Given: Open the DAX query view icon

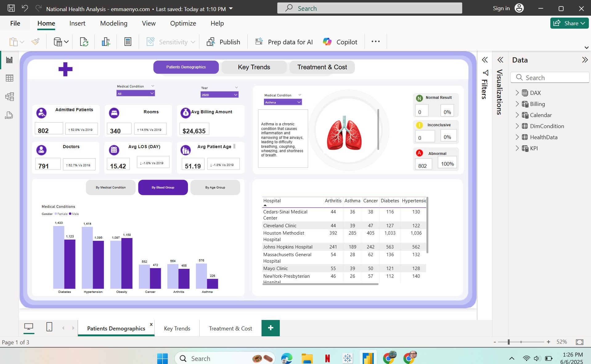Looking at the screenshot, I should (x=9, y=115).
